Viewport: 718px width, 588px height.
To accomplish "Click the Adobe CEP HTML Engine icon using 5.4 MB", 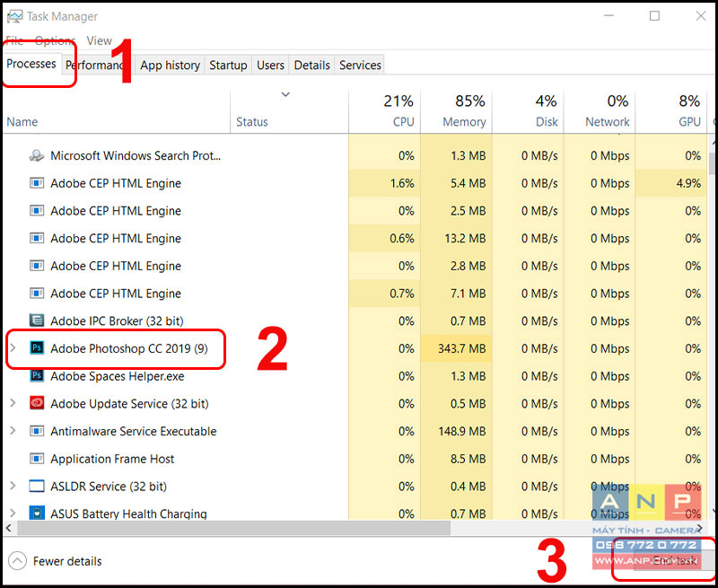I will click(x=37, y=183).
